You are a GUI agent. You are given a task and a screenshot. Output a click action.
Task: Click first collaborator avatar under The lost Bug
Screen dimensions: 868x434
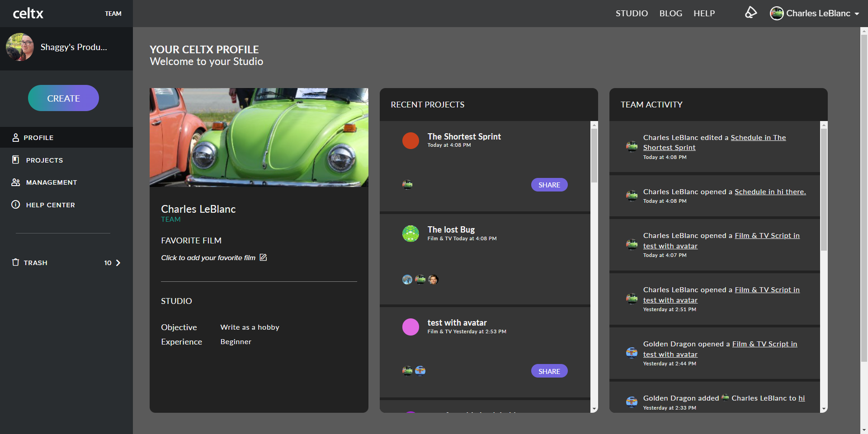click(407, 280)
